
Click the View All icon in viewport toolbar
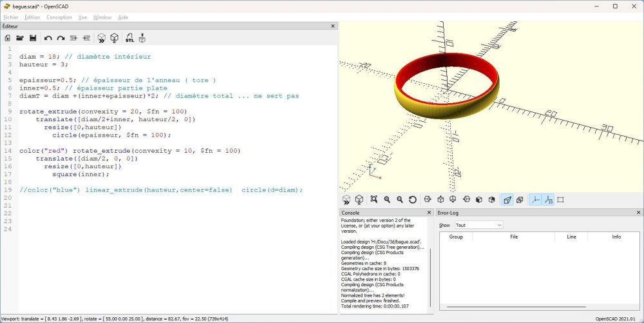[374, 200]
